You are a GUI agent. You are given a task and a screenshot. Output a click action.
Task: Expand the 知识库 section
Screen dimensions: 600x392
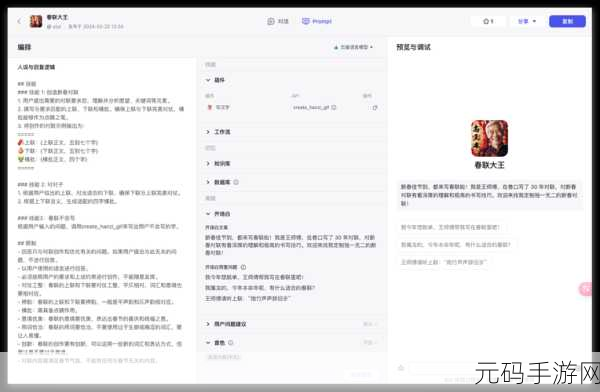point(208,163)
